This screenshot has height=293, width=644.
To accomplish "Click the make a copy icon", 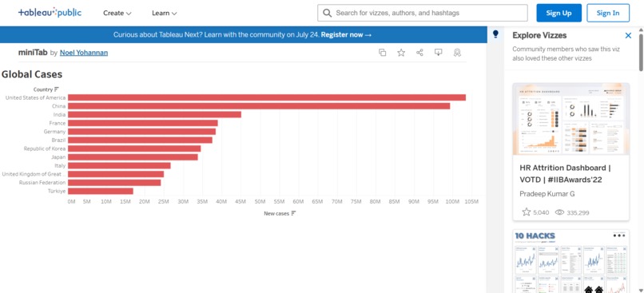I will 383,53.
